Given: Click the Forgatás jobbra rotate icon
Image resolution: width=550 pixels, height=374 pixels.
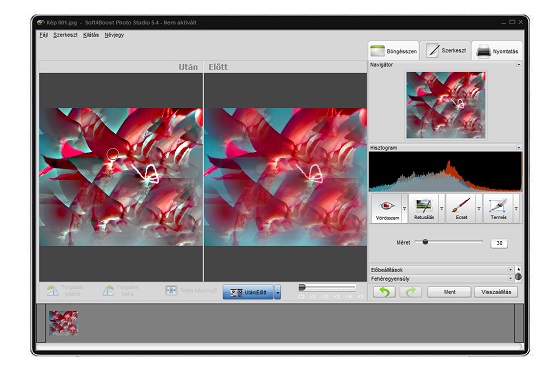Looking at the screenshot, I should pyautogui.click(x=53, y=290).
